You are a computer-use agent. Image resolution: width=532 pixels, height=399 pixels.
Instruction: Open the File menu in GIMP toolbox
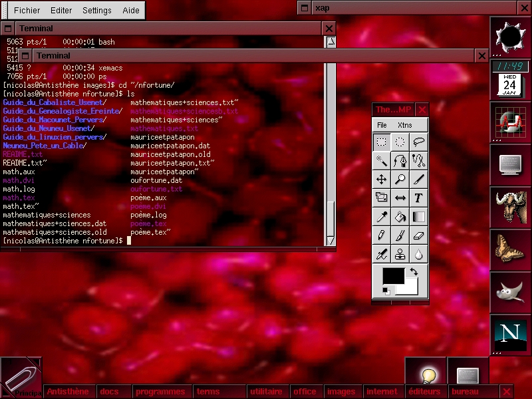[x=382, y=125]
